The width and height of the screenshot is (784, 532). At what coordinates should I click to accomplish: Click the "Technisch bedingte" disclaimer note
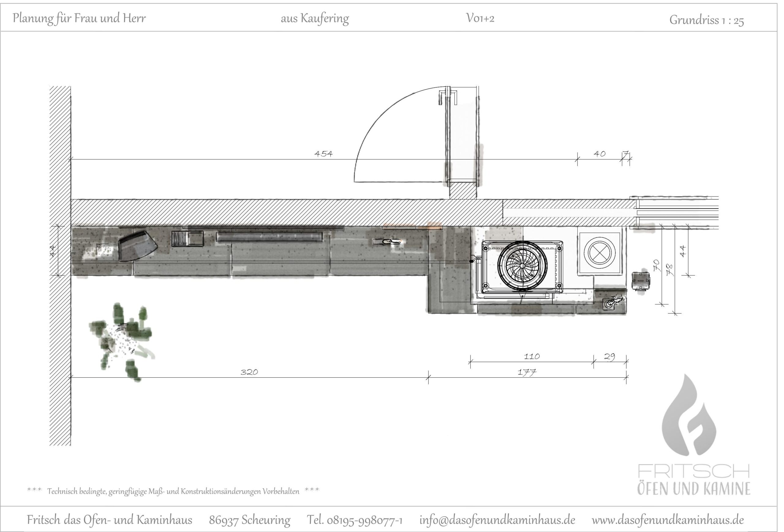173,491
